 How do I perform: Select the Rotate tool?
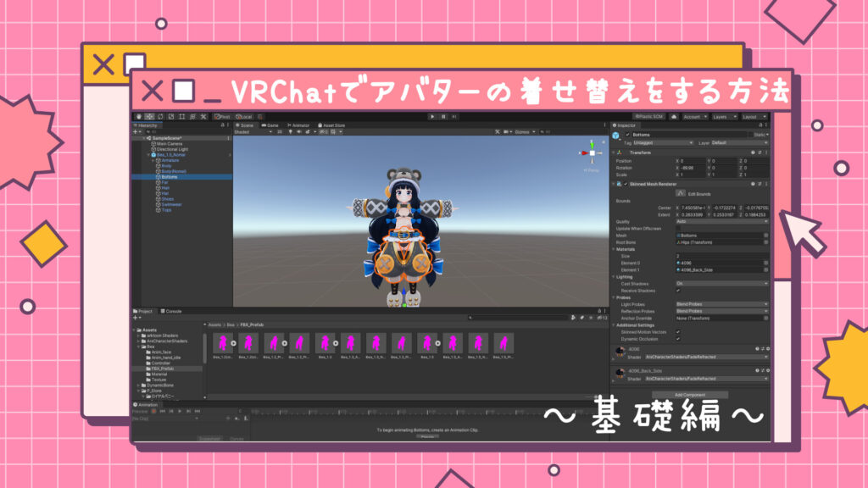tap(160, 117)
